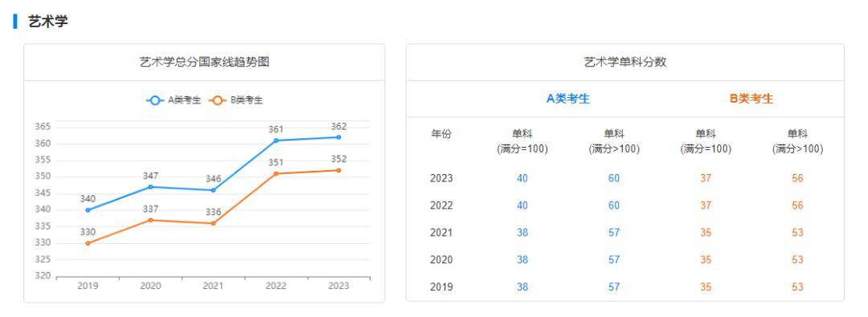Select the 2022 B类 data point 351

click(276, 173)
